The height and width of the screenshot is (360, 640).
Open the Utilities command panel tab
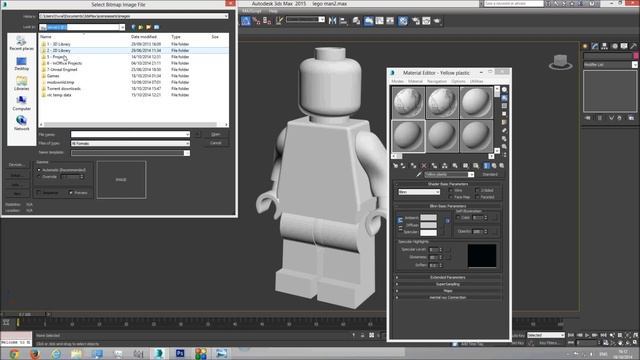coord(633,46)
